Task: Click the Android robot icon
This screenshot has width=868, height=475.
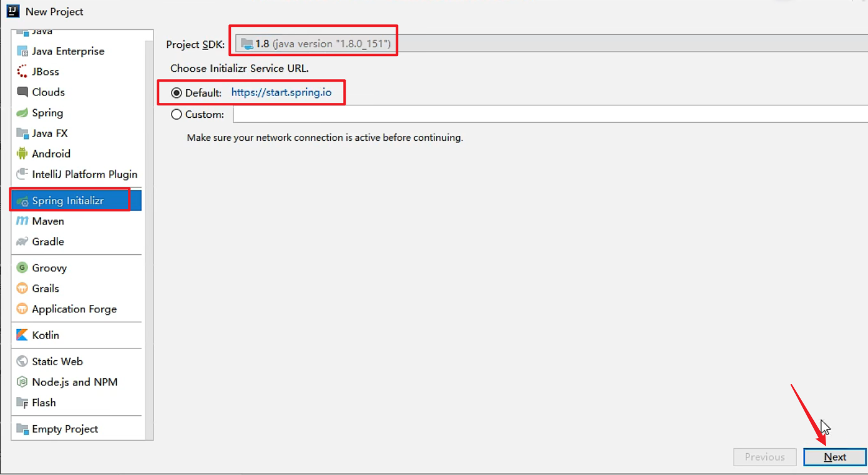Action: 22,154
